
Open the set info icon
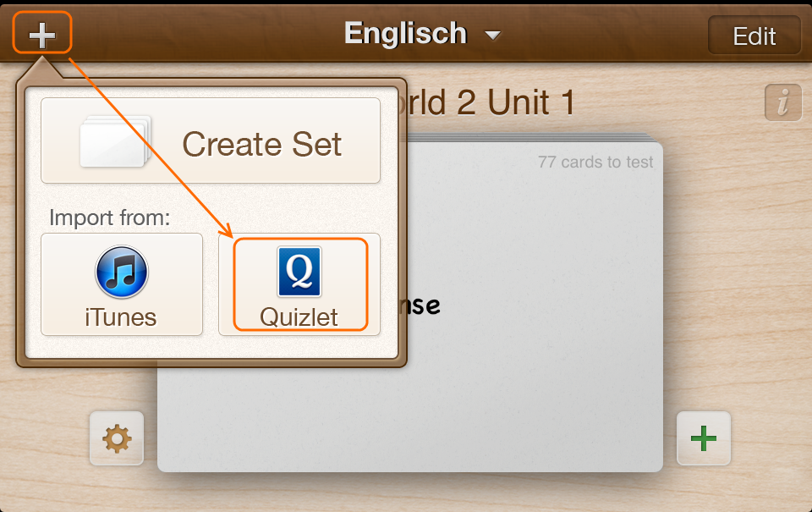(x=782, y=103)
